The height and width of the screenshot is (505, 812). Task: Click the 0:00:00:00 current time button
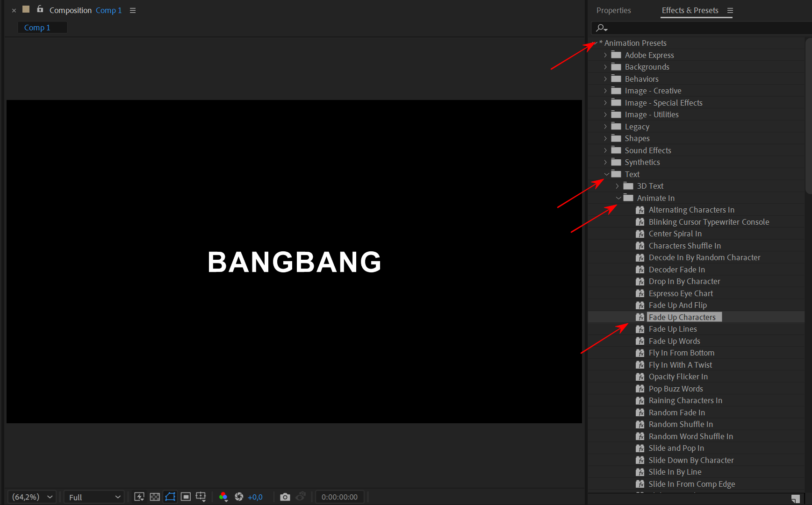point(339,497)
